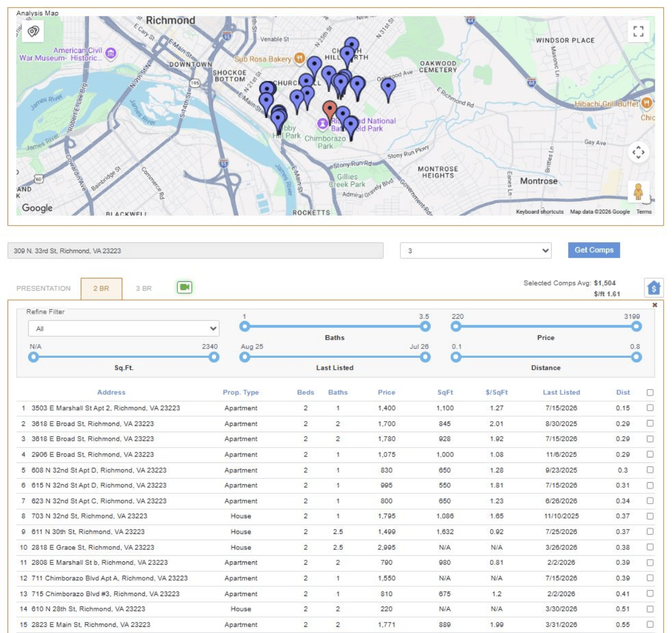Screen dimensions: 672x633
Task: Sort by SqFt column header
Action: click(445, 392)
